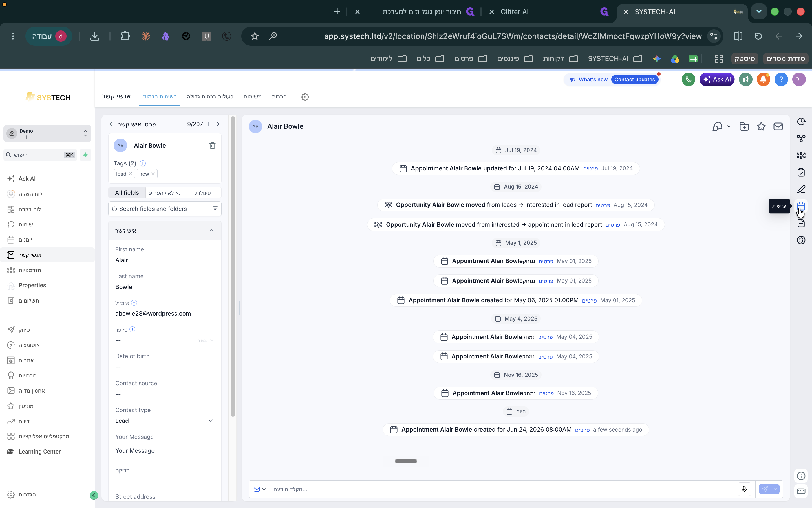812x508 pixels.
Task: Open browser tab list chevron
Action: point(759,11)
